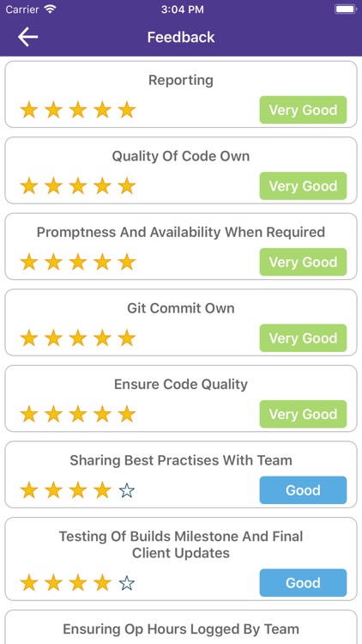Click Very Good badge under Git Commit Own
The image size is (362, 644).
point(303,338)
